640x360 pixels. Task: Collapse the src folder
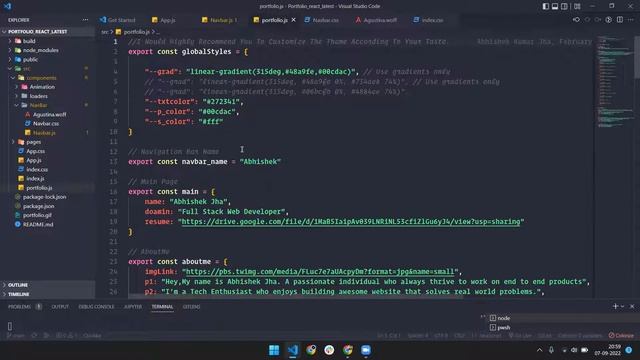coord(48,69)
